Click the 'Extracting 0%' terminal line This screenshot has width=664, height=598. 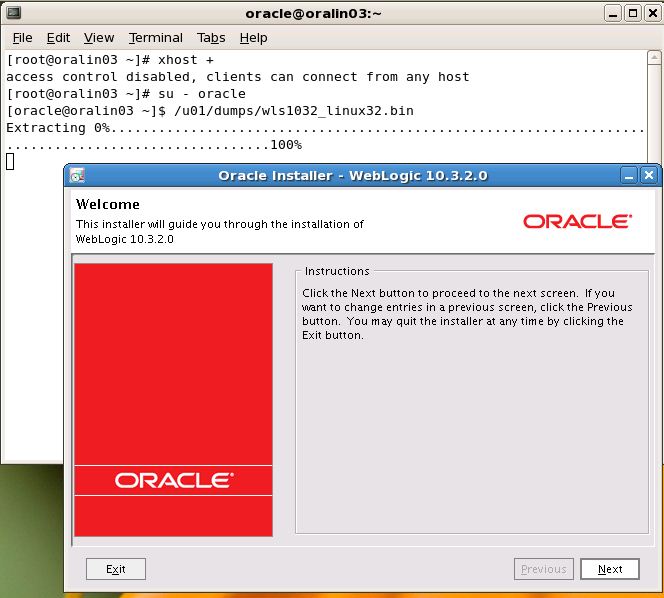click(x=325, y=127)
